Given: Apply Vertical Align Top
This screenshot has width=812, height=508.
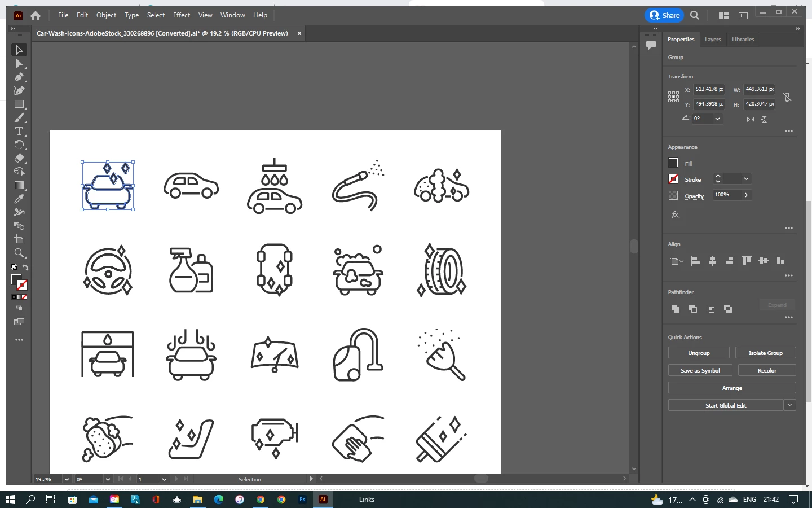Looking at the screenshot, I should (747, 261).
